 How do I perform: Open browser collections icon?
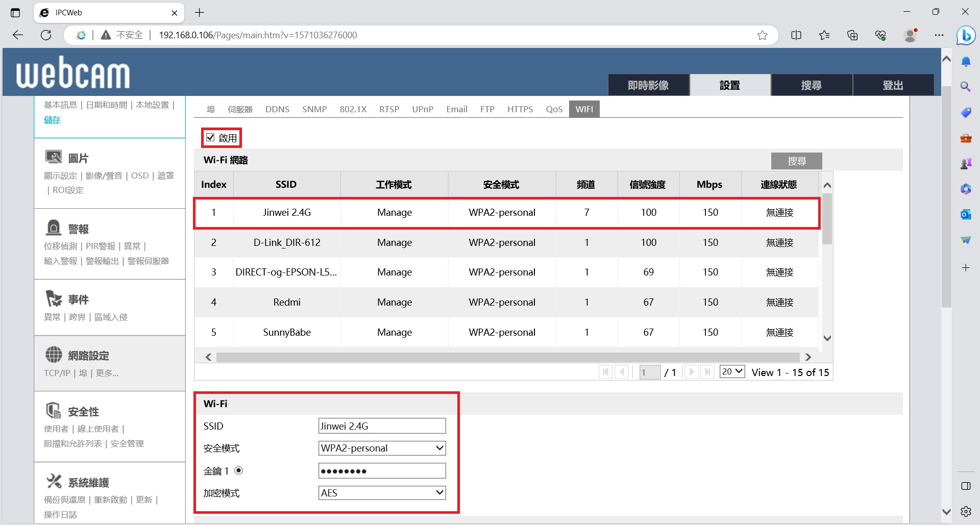[852, 35]
